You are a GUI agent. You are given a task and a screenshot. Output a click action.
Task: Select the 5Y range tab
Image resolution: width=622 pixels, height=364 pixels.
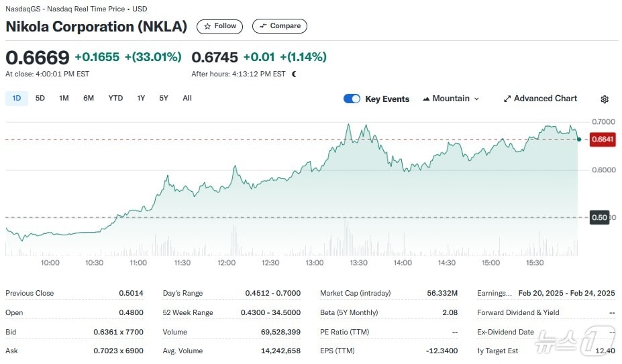(x=164, y=99)
